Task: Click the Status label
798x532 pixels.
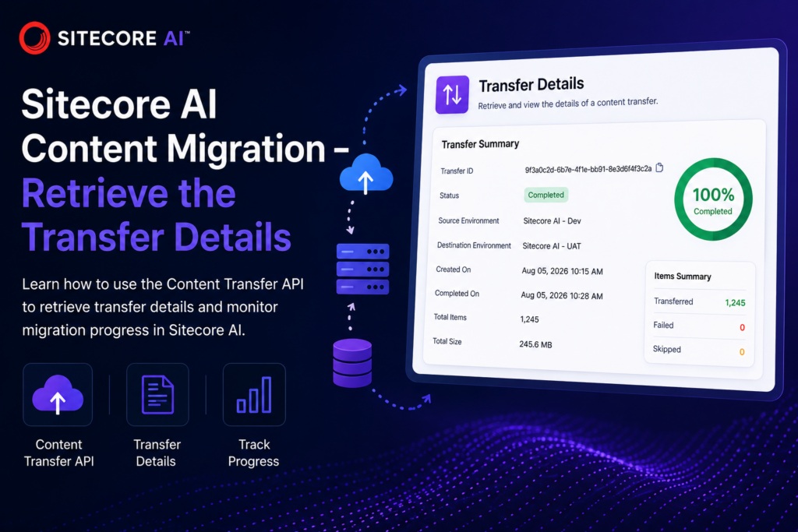Action: point(449,196)
